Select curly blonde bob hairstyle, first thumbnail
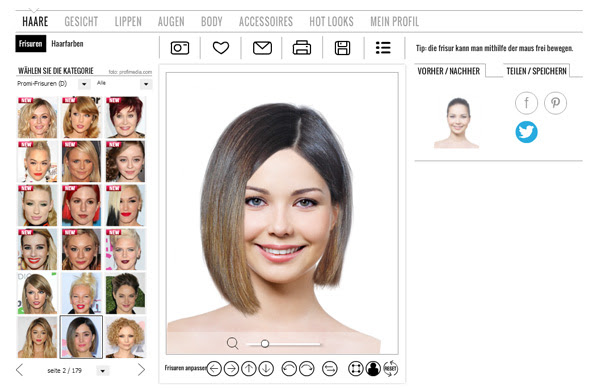The image size is (600, 388). click(37, 117)
